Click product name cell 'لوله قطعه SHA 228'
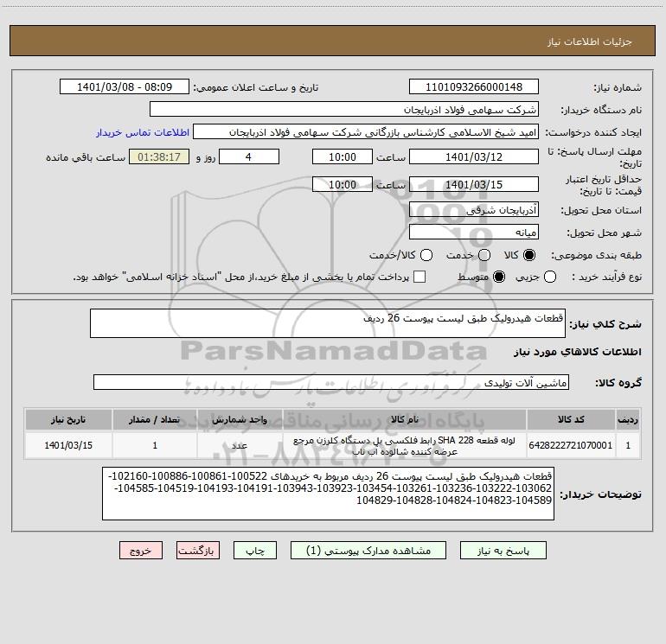Screen dimensions: 666x644 tap(405, 445)
